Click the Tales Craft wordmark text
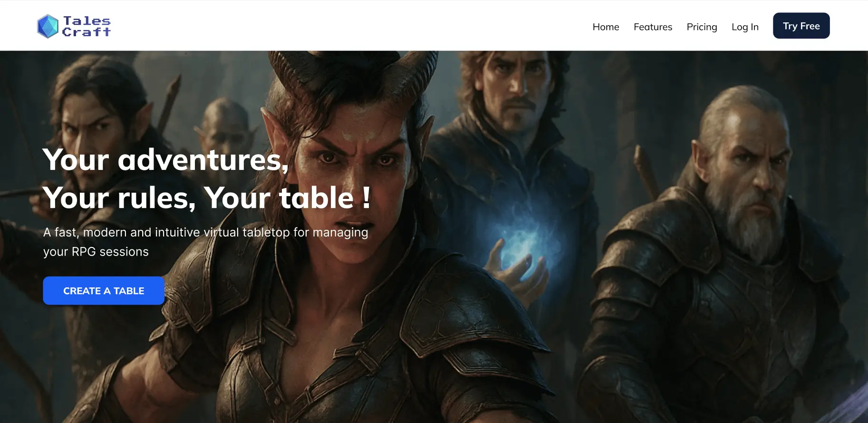This screenshot has height=423, width=868. tap(87, 27)
